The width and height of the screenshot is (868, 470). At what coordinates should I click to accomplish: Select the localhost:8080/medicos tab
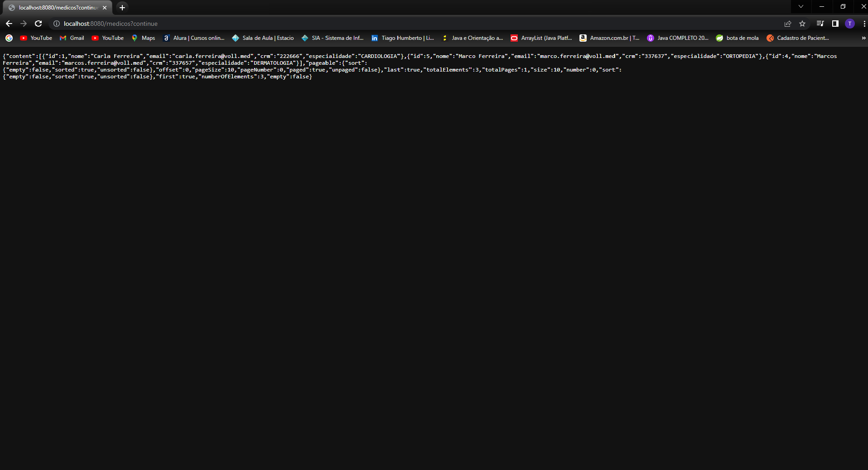point(58,8)
